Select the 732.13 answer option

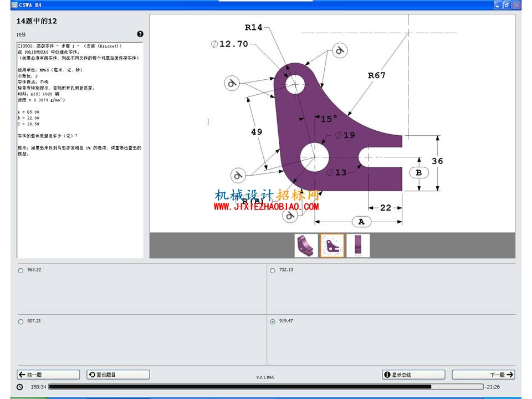pyautogui.click(x=273, y=270)
